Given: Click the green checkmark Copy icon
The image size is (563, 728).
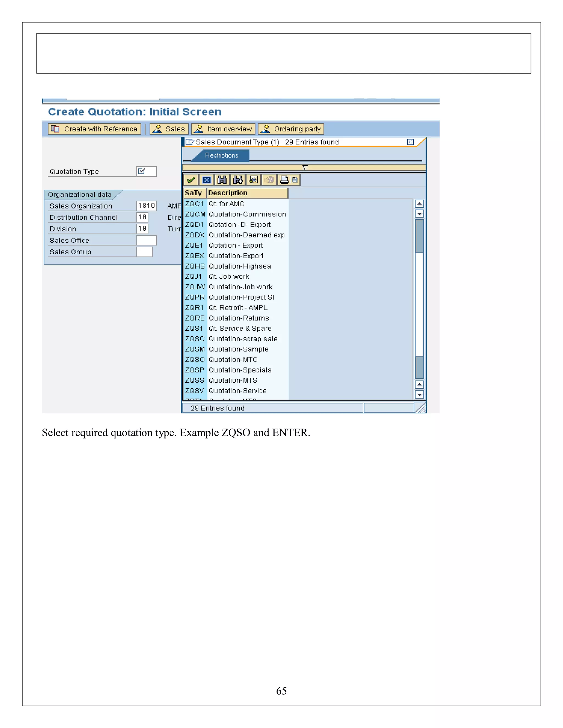Looking at the screenshot, I should pos(191,180).
